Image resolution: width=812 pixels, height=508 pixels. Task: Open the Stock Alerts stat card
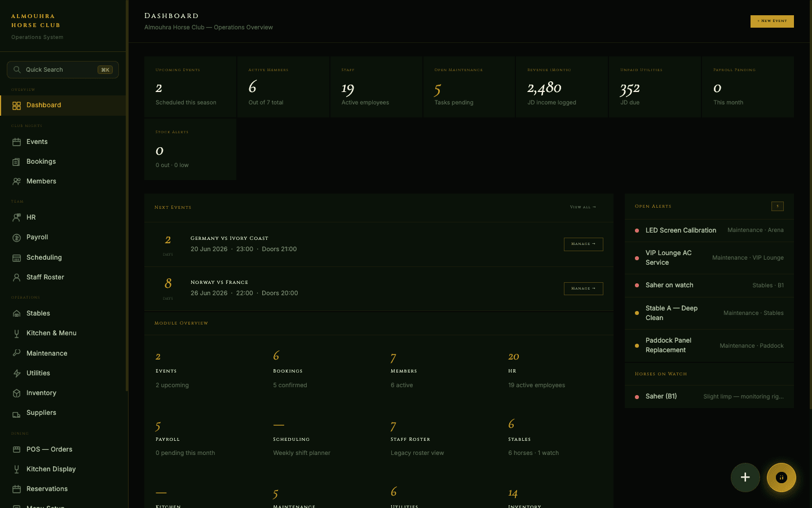(x=190, y=149)
